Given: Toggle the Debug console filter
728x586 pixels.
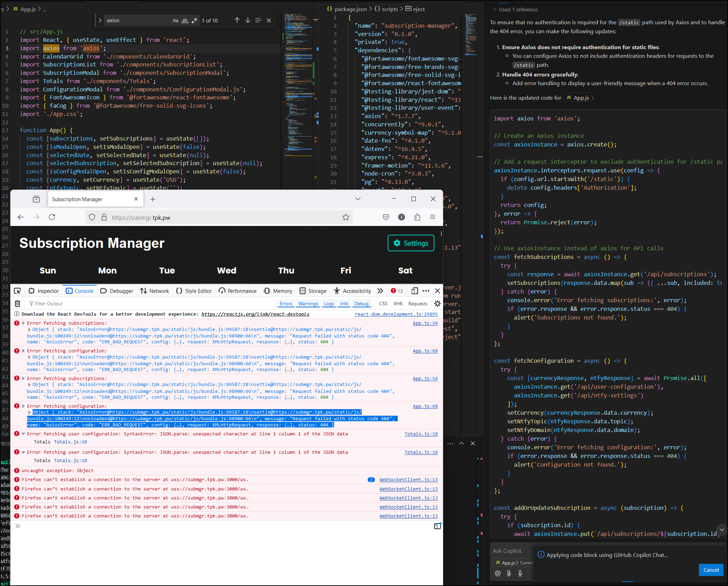Looking at the screenshot, I should [x=362, y=304].
